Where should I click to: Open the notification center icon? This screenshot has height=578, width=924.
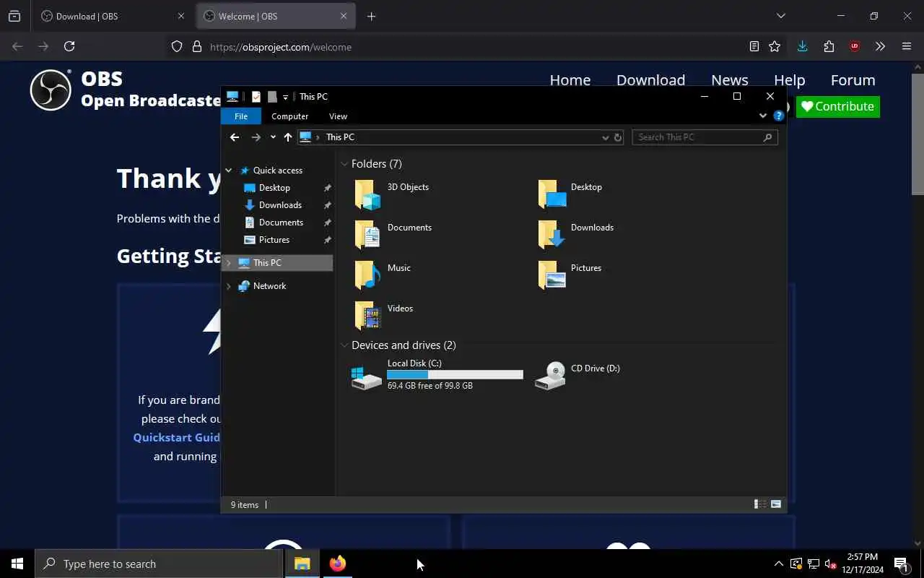[901, 564]
